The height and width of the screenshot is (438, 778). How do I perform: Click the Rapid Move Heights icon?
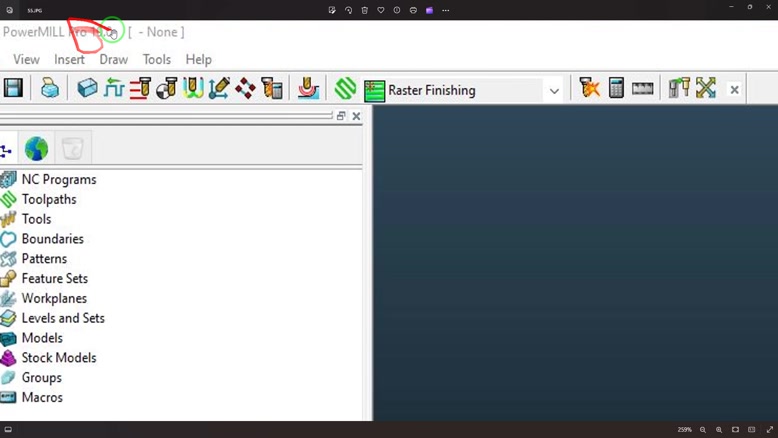click(x=114, y=89)
